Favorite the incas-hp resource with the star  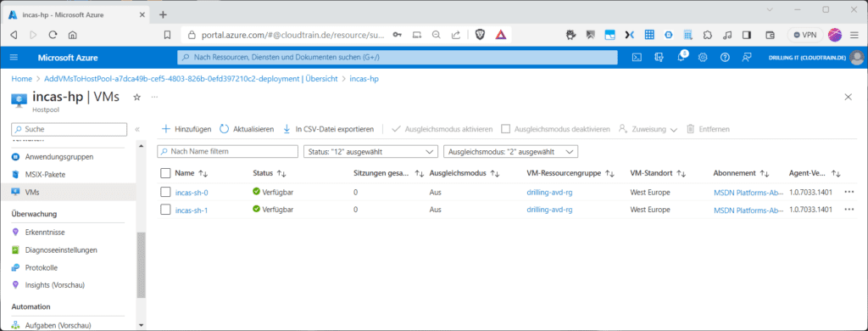137,97
